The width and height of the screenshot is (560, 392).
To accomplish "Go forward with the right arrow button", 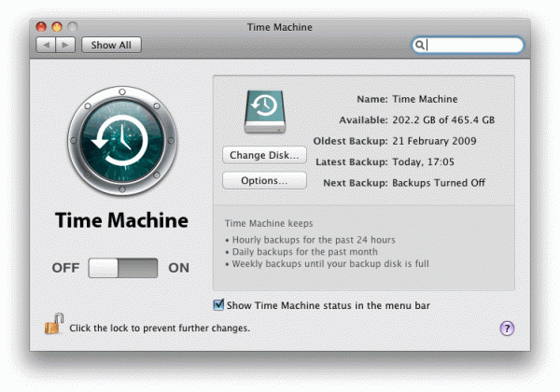I will coord(65,45).
